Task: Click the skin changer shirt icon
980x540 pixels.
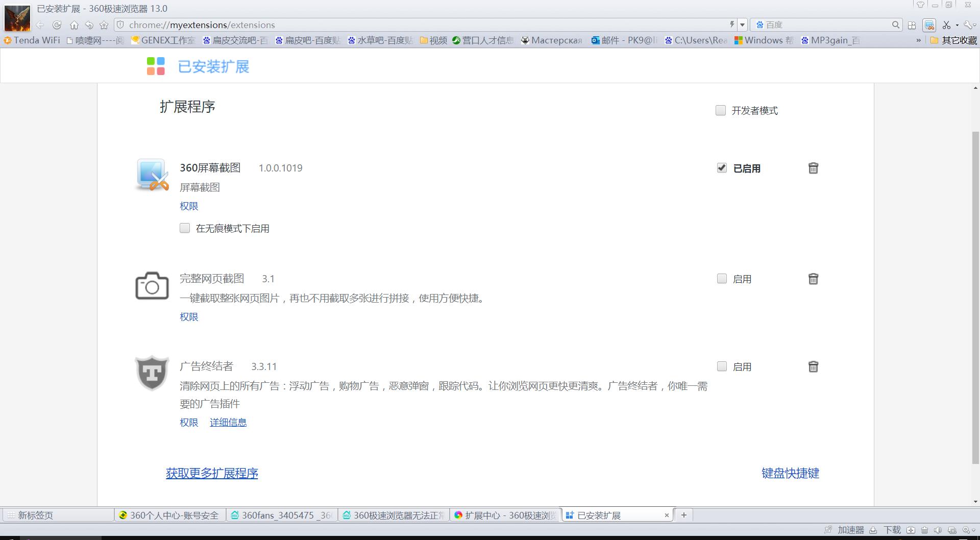Action: tap(921, 5)
